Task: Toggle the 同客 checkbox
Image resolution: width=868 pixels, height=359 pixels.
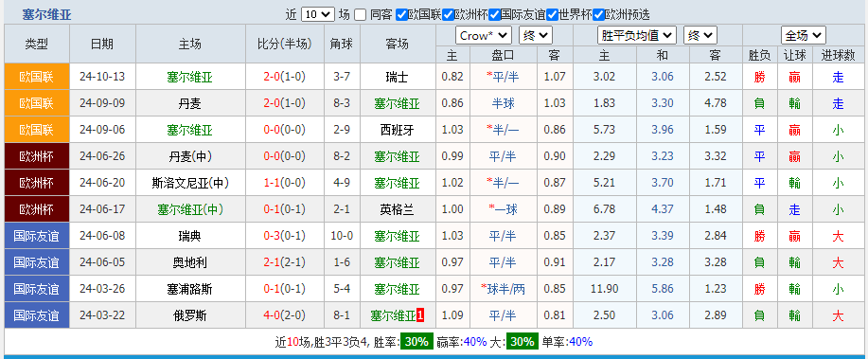Action: click(361, 15)
